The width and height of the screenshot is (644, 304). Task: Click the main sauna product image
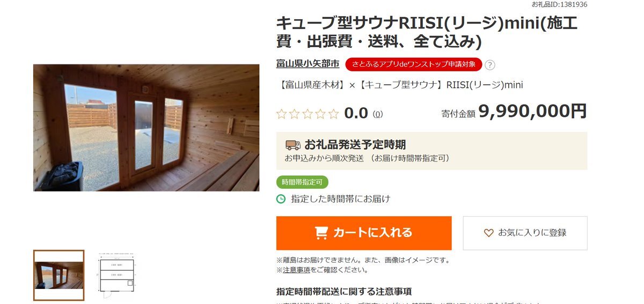pyautogui.click(x=146, y=128)
